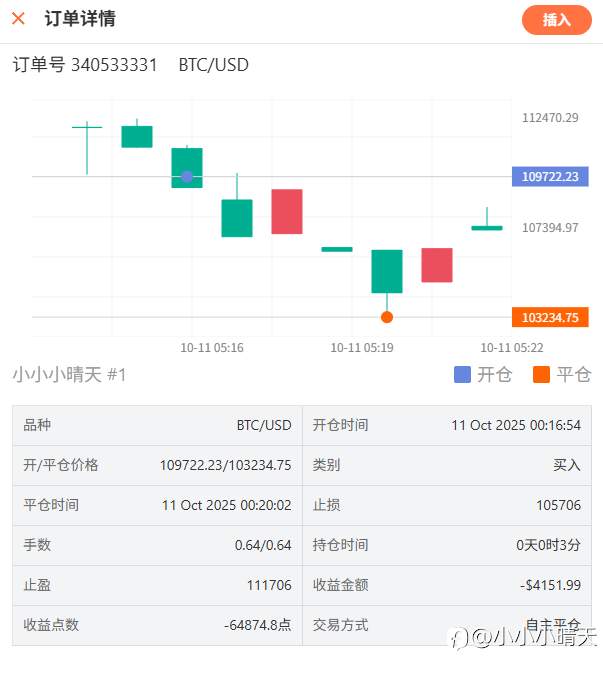Toggle the orange 平仓 legend swatch

coord(542,375)
